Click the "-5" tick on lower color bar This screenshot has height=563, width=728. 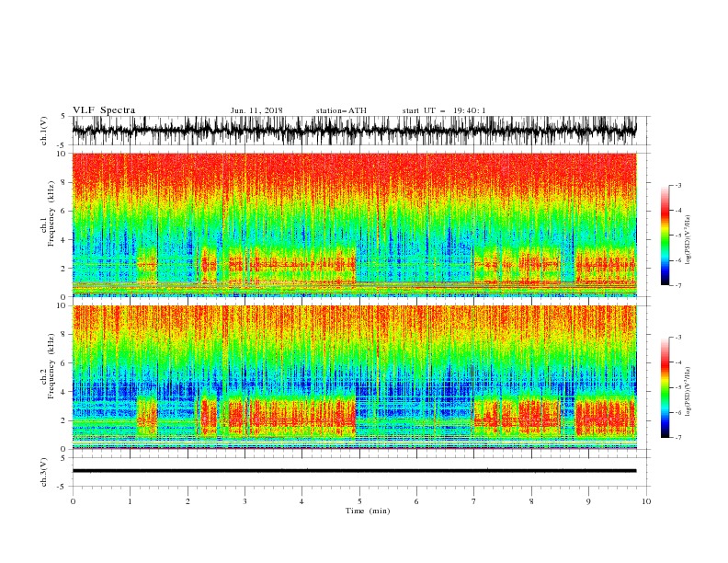coord(678,387)
